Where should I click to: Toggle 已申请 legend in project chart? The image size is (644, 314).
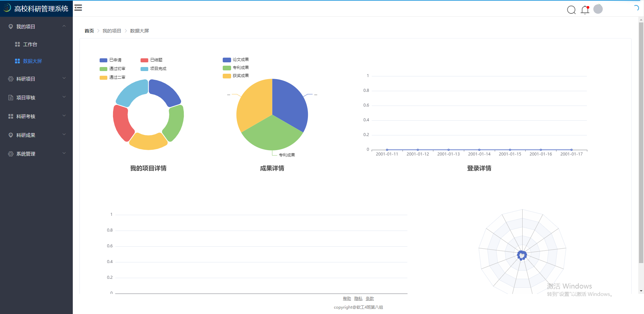coord(111,60)
